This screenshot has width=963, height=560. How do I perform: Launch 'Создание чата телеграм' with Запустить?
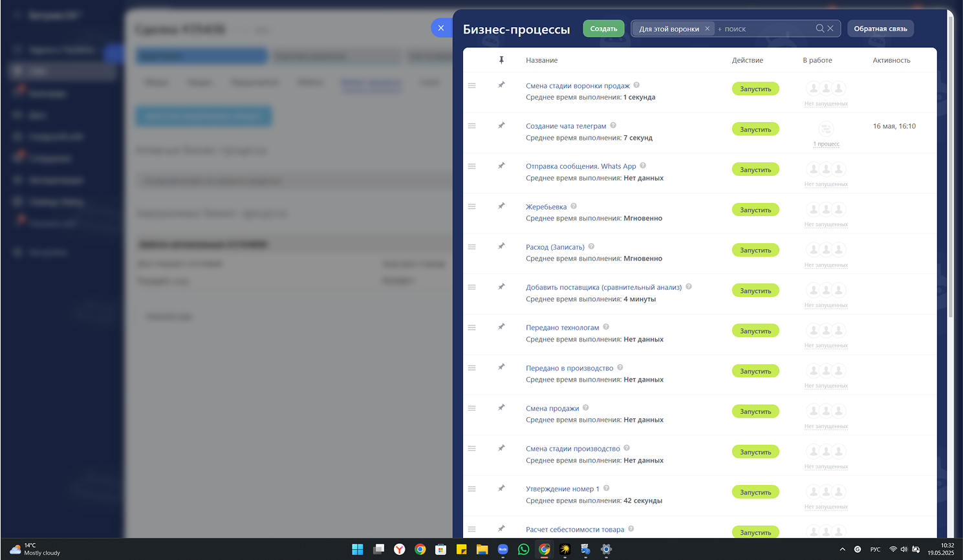pos(755,129)
